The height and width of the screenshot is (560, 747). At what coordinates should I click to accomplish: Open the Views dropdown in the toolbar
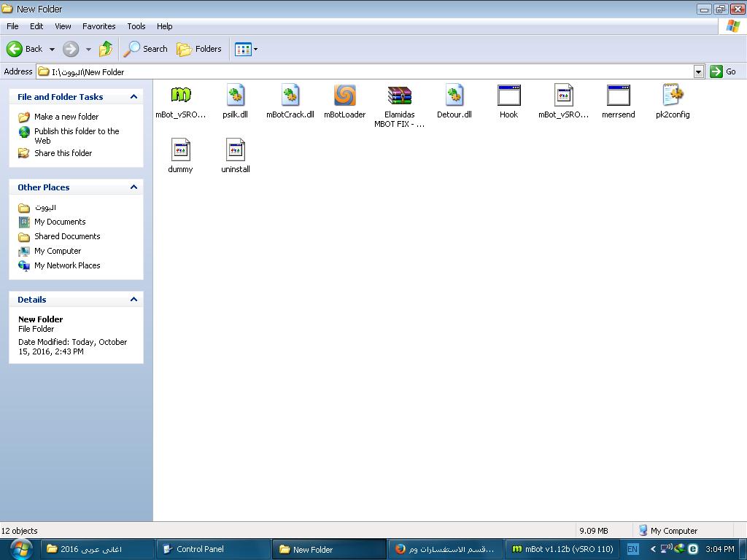pos(246,49)
